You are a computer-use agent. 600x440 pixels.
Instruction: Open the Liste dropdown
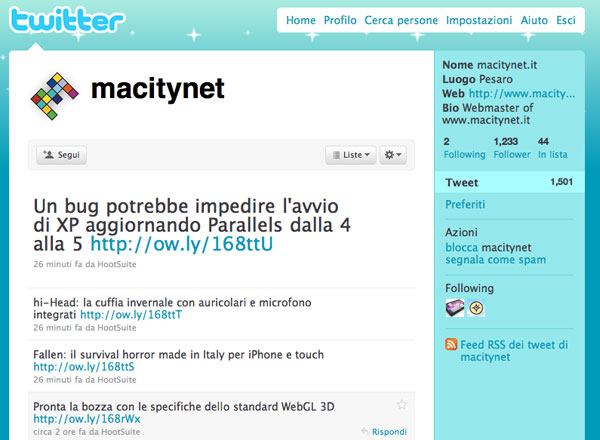tap(351, 155)
